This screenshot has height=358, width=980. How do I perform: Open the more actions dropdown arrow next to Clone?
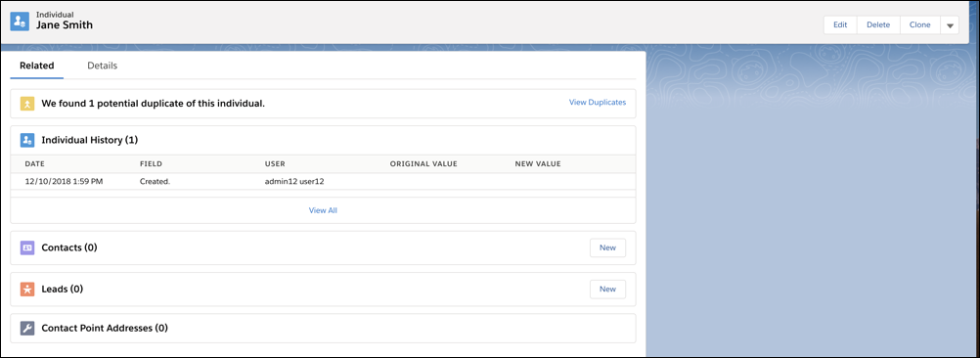950,25
